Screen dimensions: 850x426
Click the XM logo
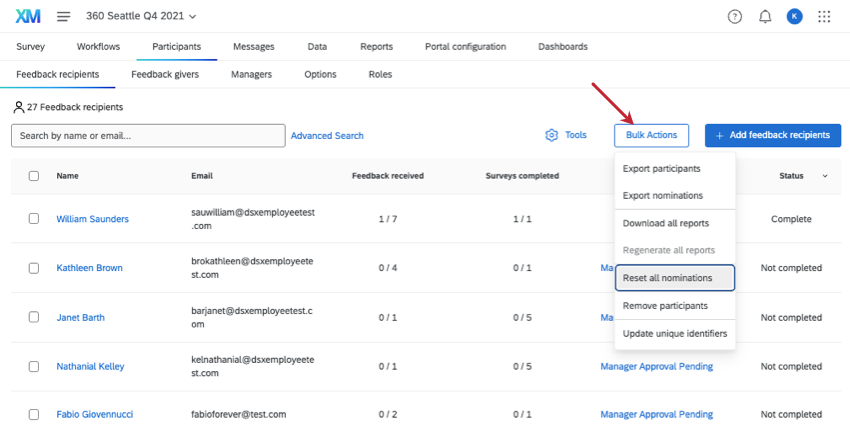(28, 16)
